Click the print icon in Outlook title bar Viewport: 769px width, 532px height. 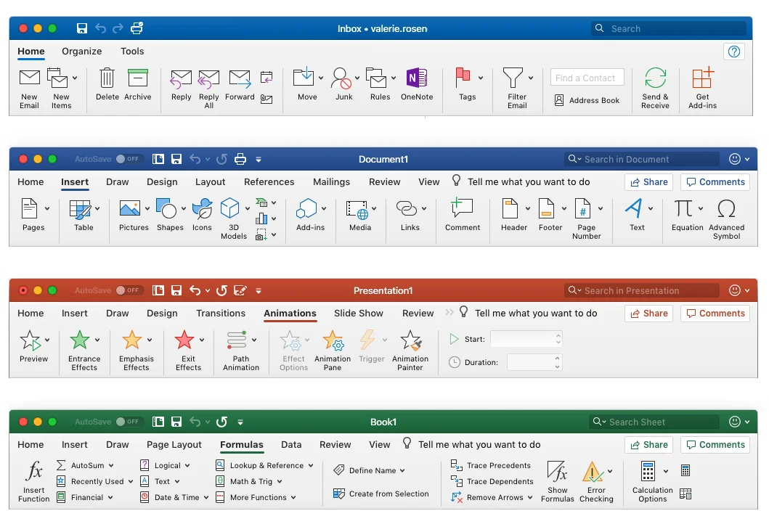pos(137,28)
